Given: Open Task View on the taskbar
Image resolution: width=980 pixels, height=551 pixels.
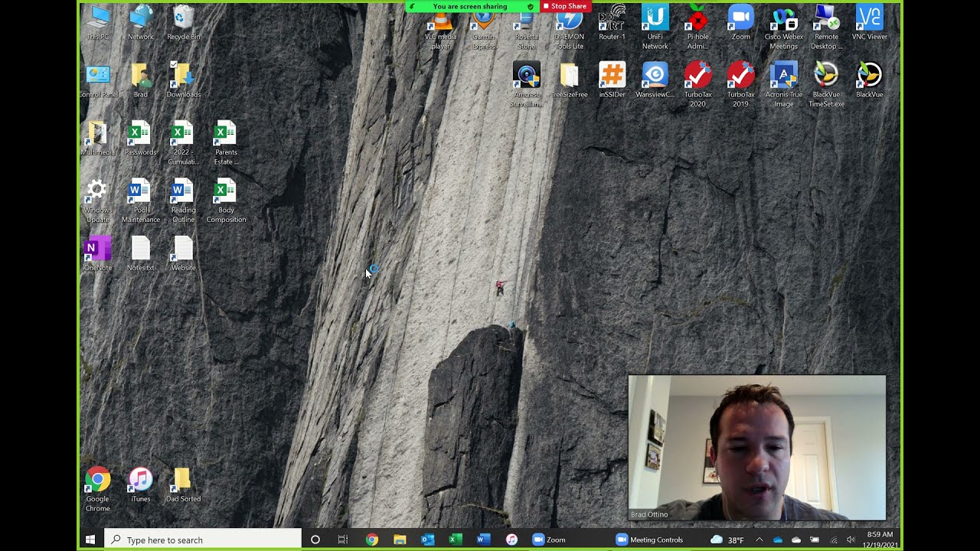Looking at the screenshot, I should coord(343,540).
